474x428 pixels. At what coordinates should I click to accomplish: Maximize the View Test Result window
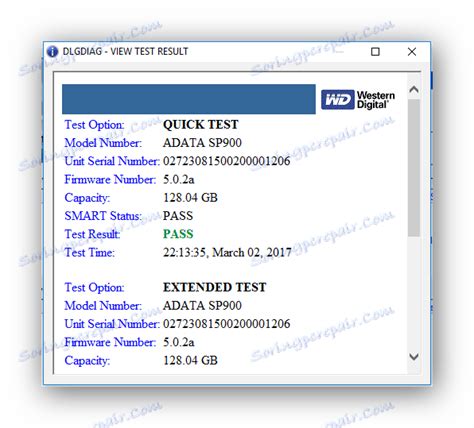click(375, 52)
